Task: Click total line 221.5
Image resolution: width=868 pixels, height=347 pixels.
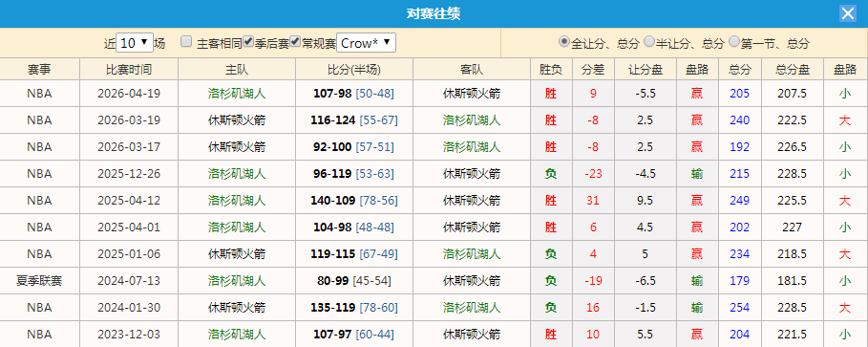Action: point(793,335)
